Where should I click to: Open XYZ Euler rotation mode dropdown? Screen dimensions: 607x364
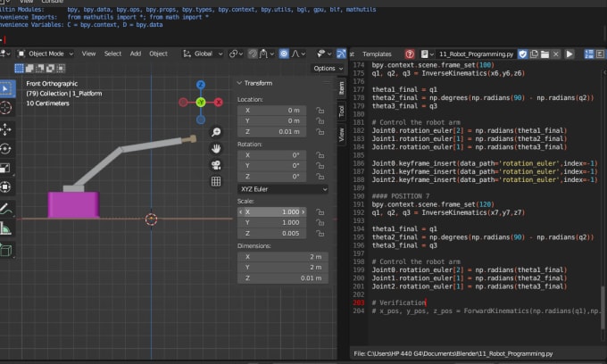tap(283, 189)
